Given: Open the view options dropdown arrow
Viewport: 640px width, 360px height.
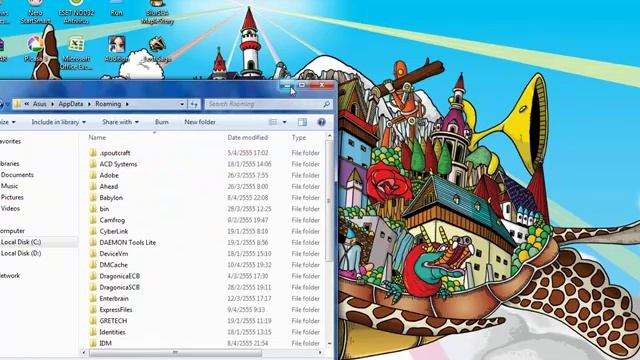Looking at the screenshot, I should 284,122.
